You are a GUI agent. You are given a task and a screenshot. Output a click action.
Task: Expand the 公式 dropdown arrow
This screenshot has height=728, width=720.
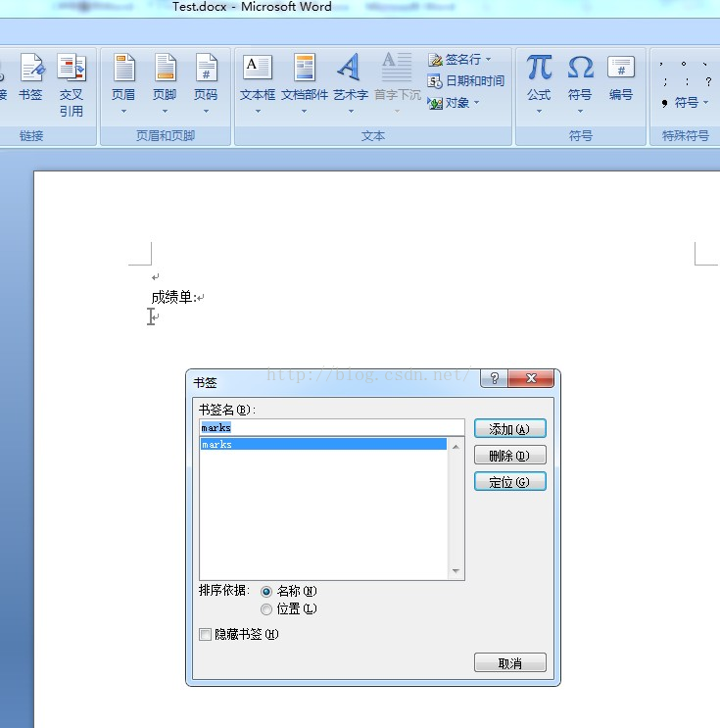539,112
